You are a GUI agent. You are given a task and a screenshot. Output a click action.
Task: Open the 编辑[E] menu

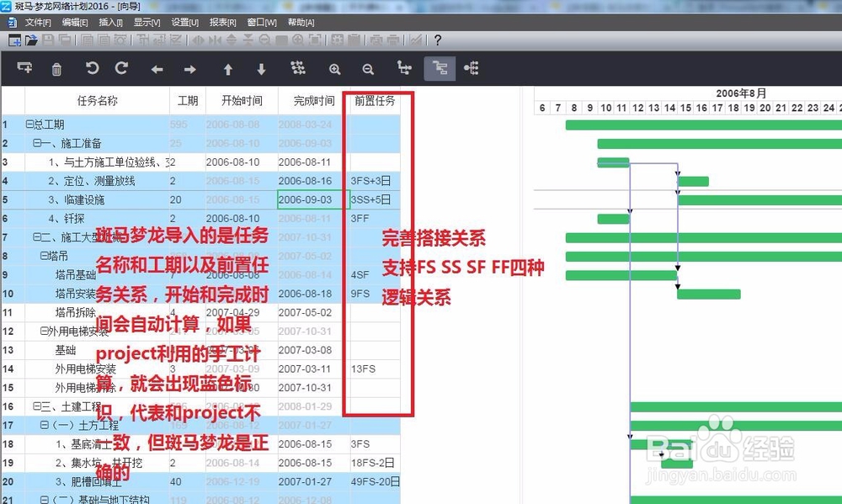point(75,23)
